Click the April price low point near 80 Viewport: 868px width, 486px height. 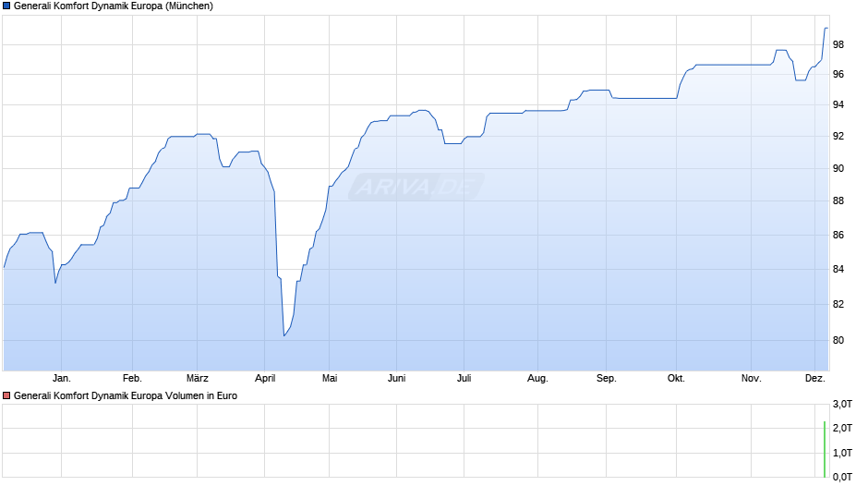tap(284, 335)
